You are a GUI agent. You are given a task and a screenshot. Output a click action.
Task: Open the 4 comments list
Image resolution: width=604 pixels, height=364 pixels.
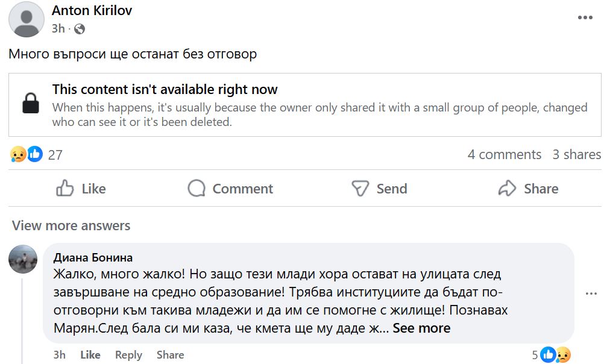[505, 154]
